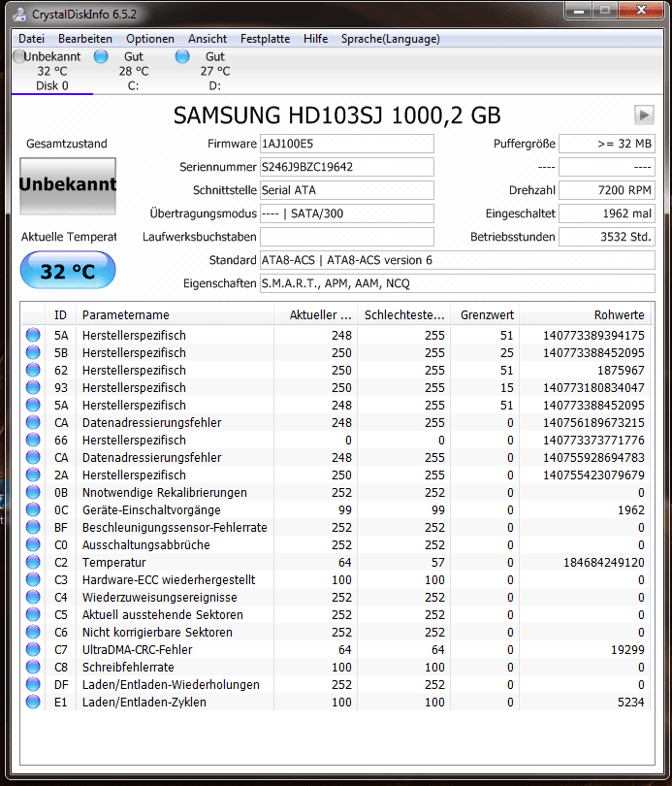Click status icon of Nicht korrigierbare Sektoren
The width and height of the screenshot is (672, 786).
pos(33,632)
